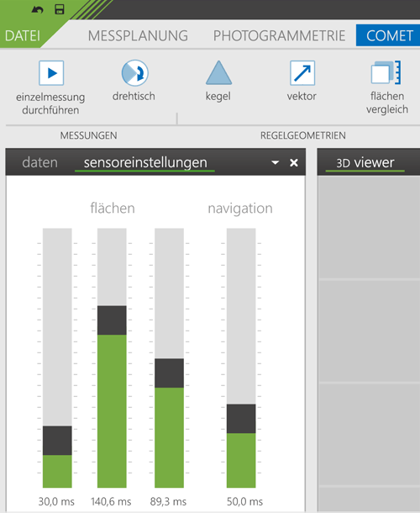Click the navigation heading label
Screen dimensions: 420x513
[x=240, y=209]
